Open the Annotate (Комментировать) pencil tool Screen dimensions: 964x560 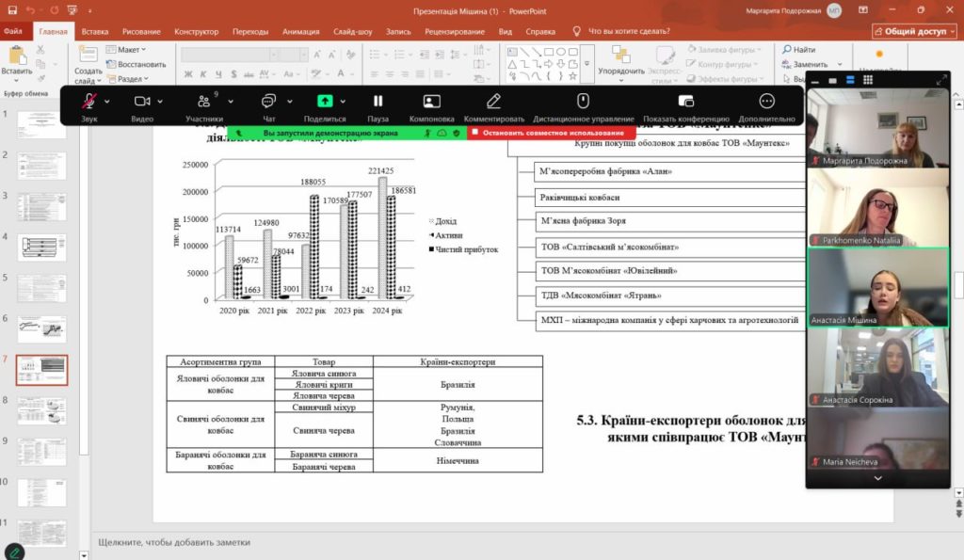pyautogui.click(x=493, y=102)
